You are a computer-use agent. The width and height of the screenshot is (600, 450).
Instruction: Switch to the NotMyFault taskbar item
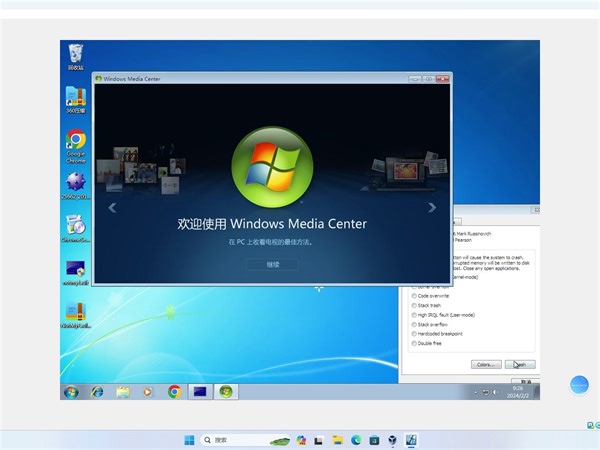[200, 392]
